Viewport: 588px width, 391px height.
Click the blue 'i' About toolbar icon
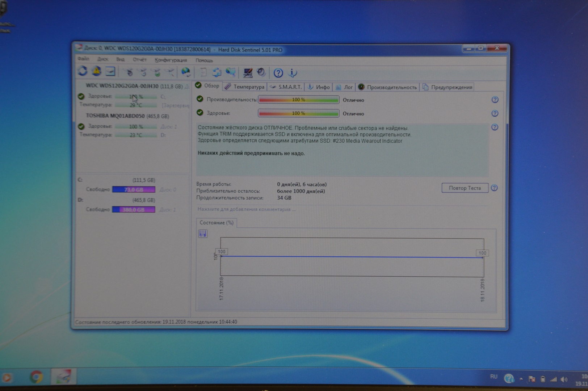(293, 73)
